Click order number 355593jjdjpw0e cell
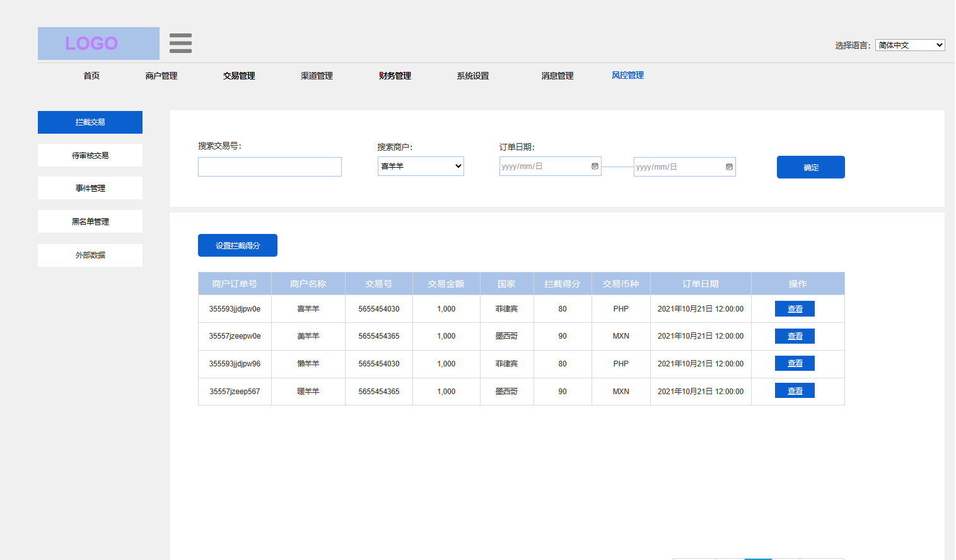This screenshot has width=956, height=560. click(235, 309)
